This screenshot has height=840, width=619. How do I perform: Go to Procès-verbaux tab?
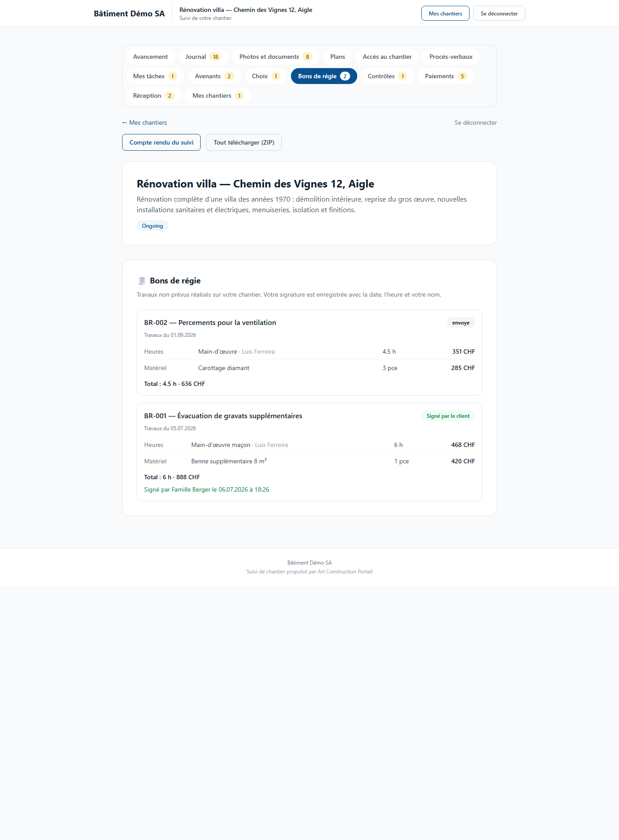[451, 57]
